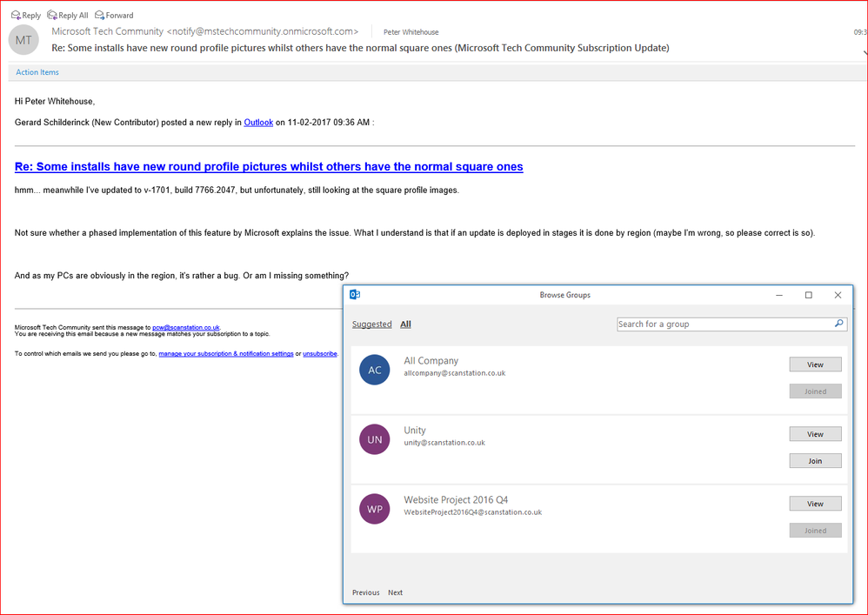Open the Re: Some installs thread title link
868x615 pixels.
pos(269,167)
